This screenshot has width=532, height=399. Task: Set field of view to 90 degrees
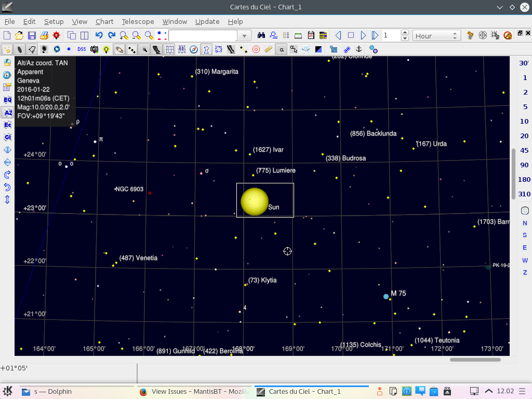coord(524,165)
